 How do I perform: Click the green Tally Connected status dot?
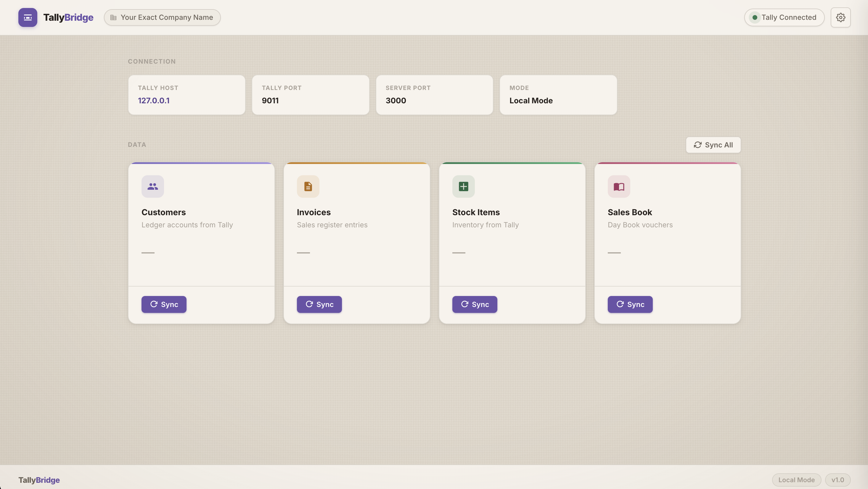(755, 17)
